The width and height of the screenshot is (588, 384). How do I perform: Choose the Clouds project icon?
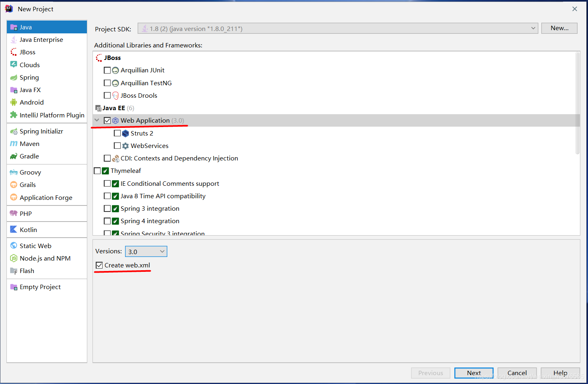click(14, 64)
